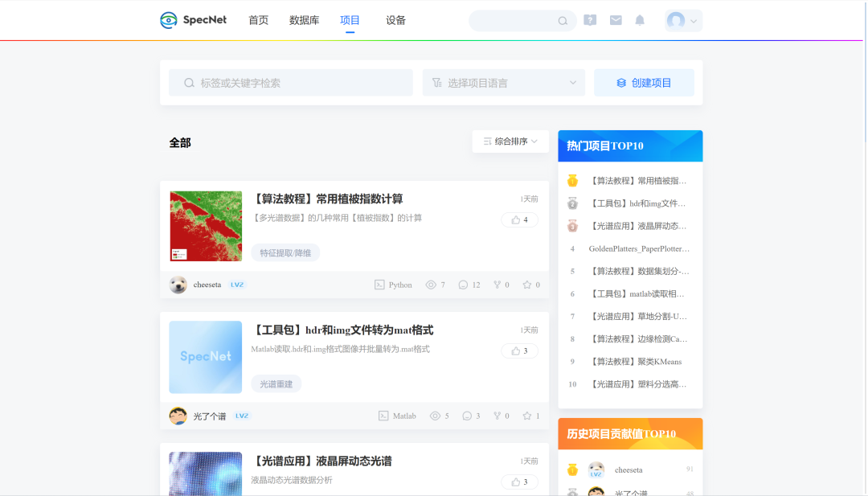The height and width of the screenshot is (496, 868).
Task: Open the user avatar dropdown menu
Action: click(x=678, y=20)
